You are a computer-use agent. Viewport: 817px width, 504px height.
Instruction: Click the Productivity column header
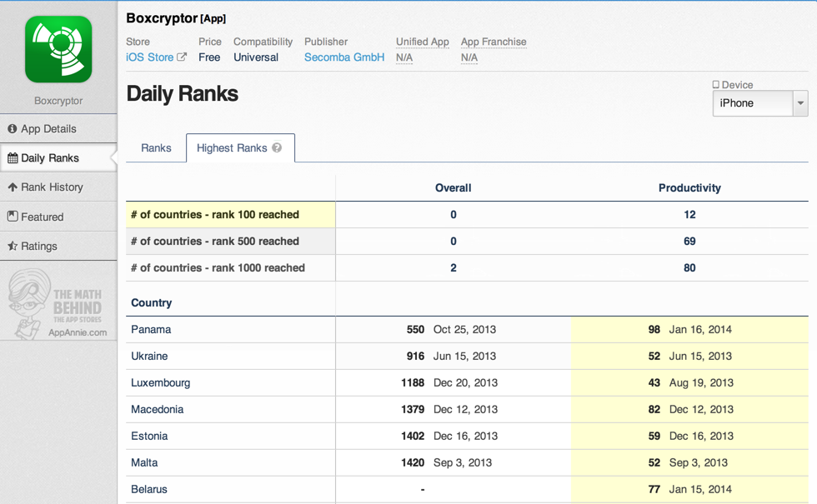click(x=689, y=188)
